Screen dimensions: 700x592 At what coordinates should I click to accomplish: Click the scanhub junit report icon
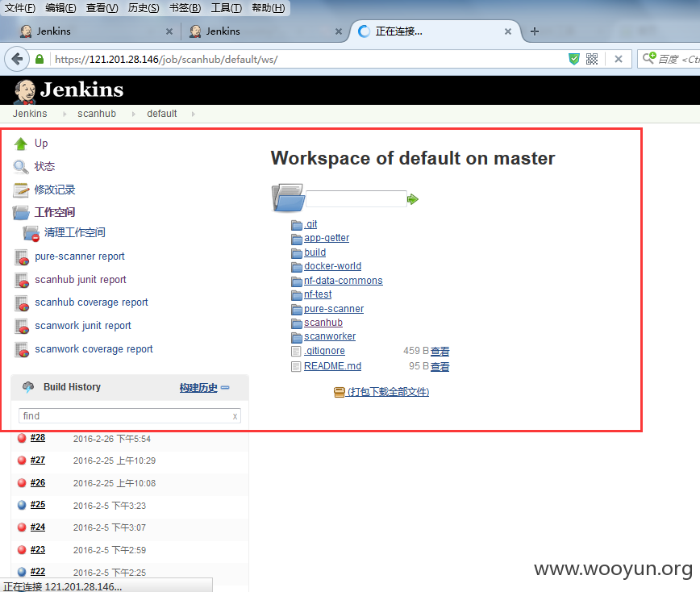coord(22,281)
